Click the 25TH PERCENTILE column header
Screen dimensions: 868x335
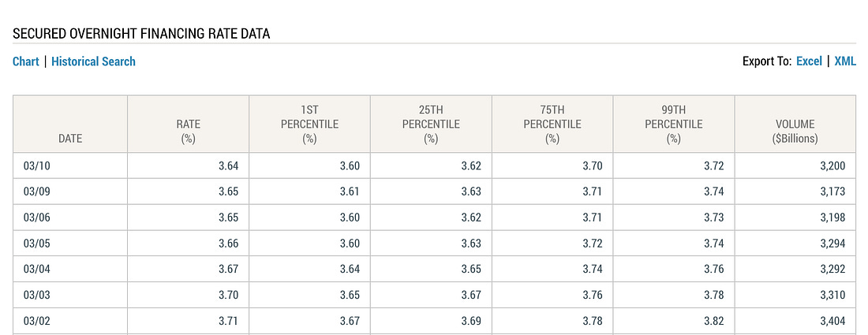[x=431, y=124]
